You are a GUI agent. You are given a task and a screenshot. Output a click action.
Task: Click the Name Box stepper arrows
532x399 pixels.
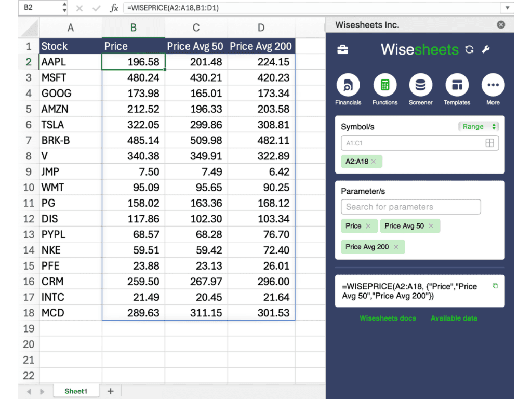point(64,8)
